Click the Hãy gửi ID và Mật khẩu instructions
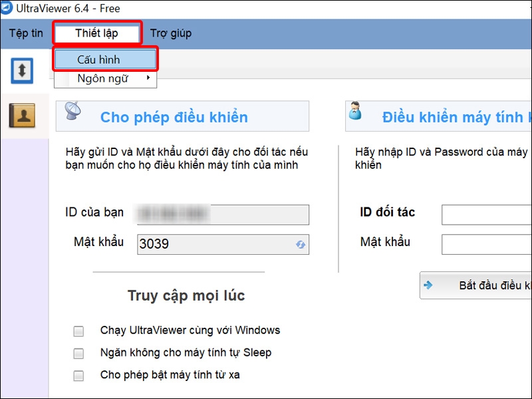532x399 pixels. coord(187,158)
